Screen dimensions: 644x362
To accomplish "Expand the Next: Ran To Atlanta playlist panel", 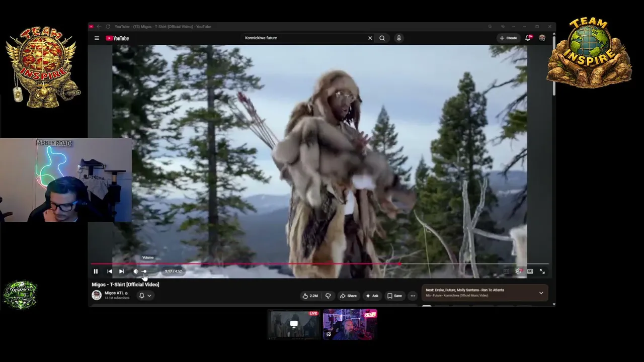I will point(541,293).
